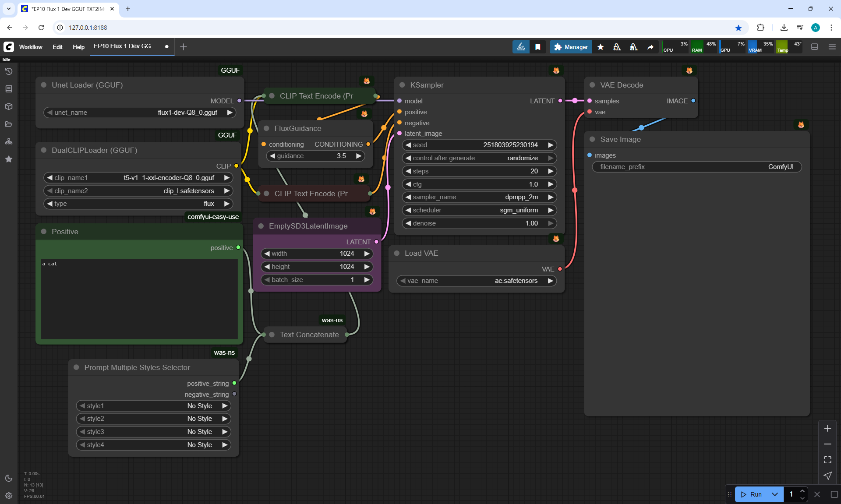
Task: Expand the Run button dropdown chevron
Action: (x=774, y=494)
